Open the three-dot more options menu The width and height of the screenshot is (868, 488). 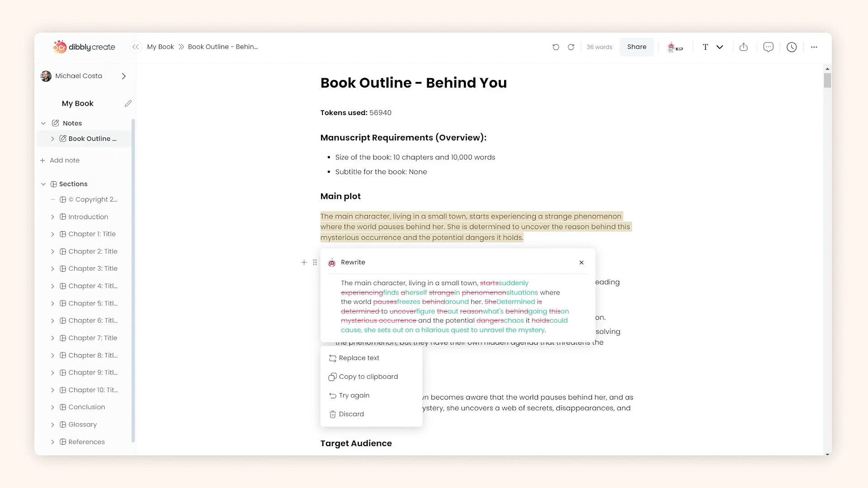(x=814, y=47)
